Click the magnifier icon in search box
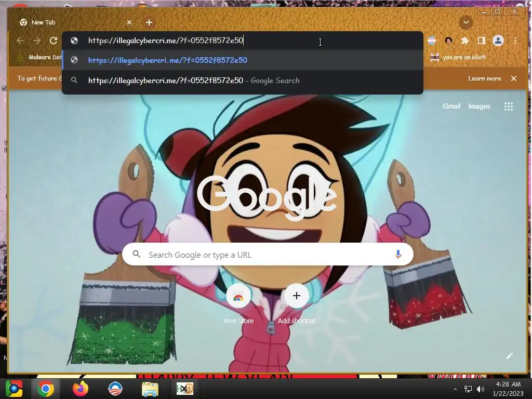532x399 pixels. [x=137, y=254]
